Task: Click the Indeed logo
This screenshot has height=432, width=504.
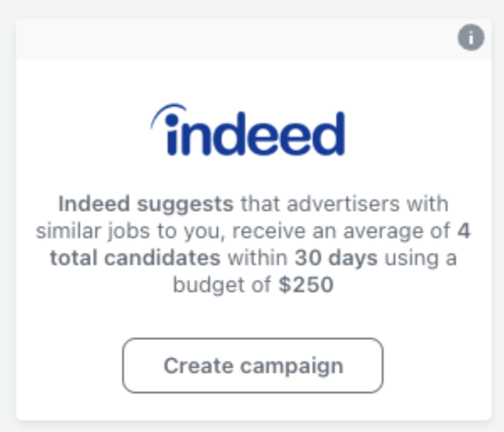Action: click(248, 130)
